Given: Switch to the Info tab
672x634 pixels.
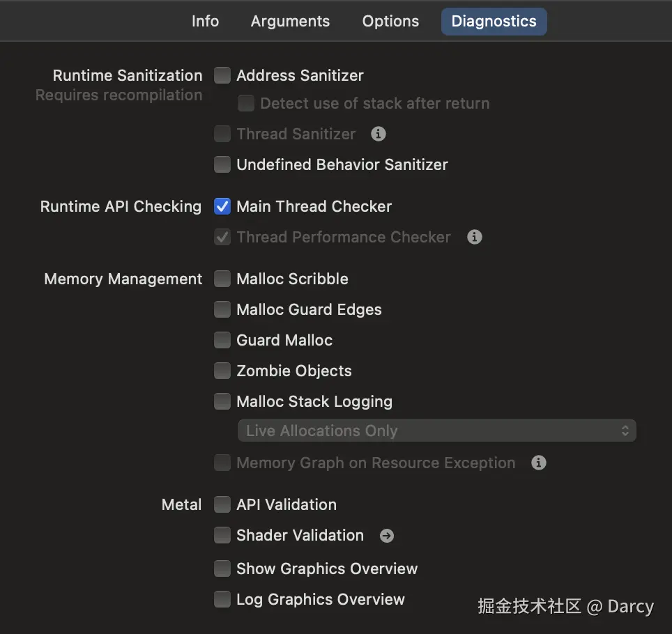Looking at the screenshot, I should pos(205,21).
